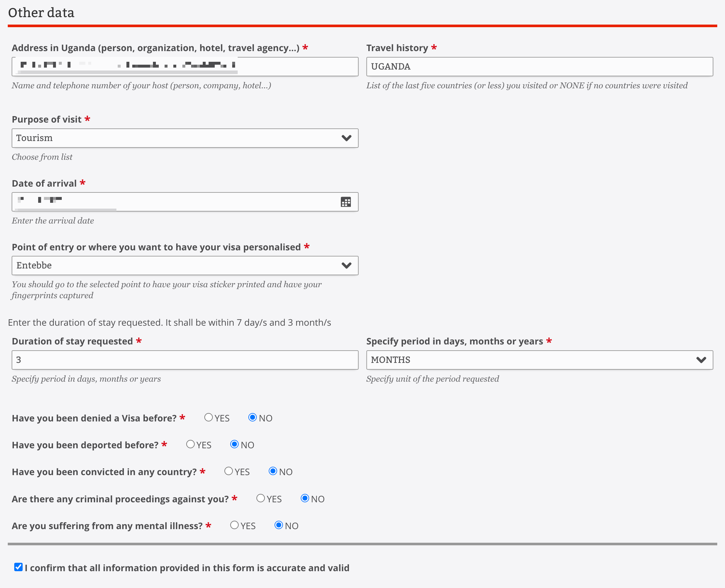Image resolution: width=725 pixels, height=588 pixels.
Task: Select YES for convicted in any country
Action: point(229,471)
